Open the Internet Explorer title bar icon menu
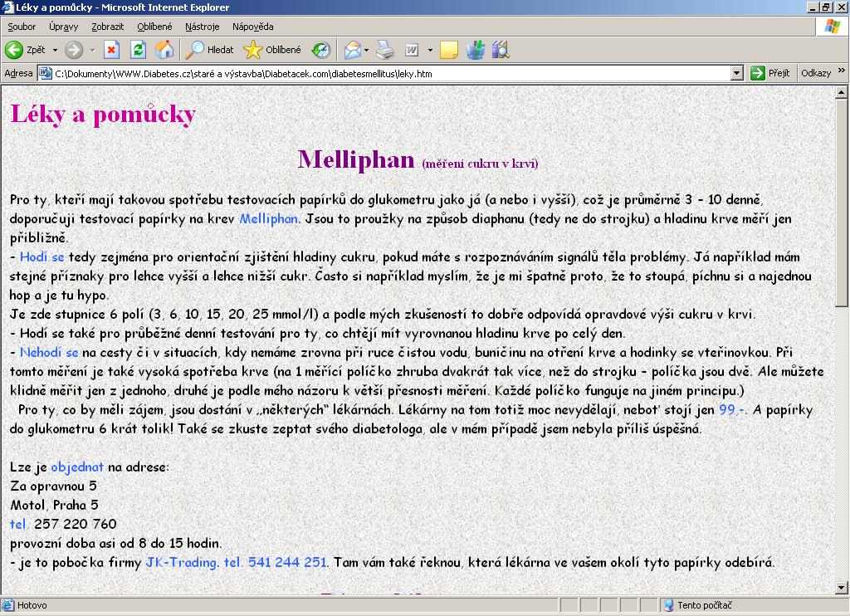 7,7
